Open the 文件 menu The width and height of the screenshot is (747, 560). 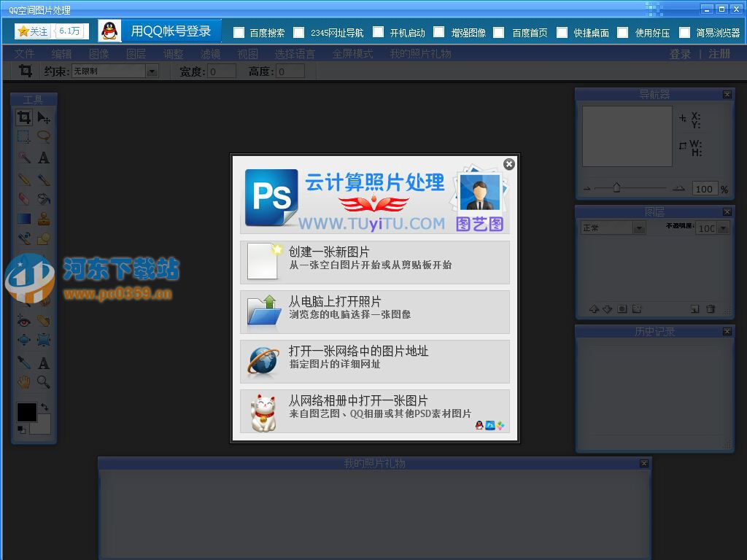pyautogui.click(x=24, y=52)
